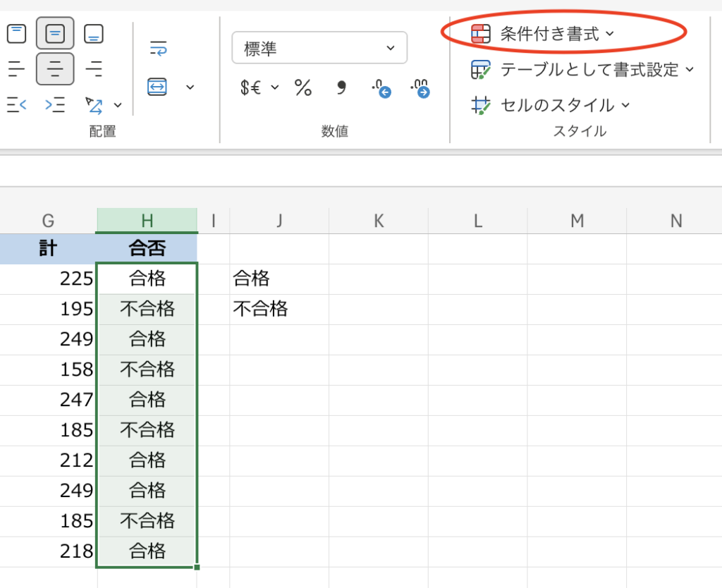Click the bottom vertical align icon
The image size is (722, 588).
94,33
